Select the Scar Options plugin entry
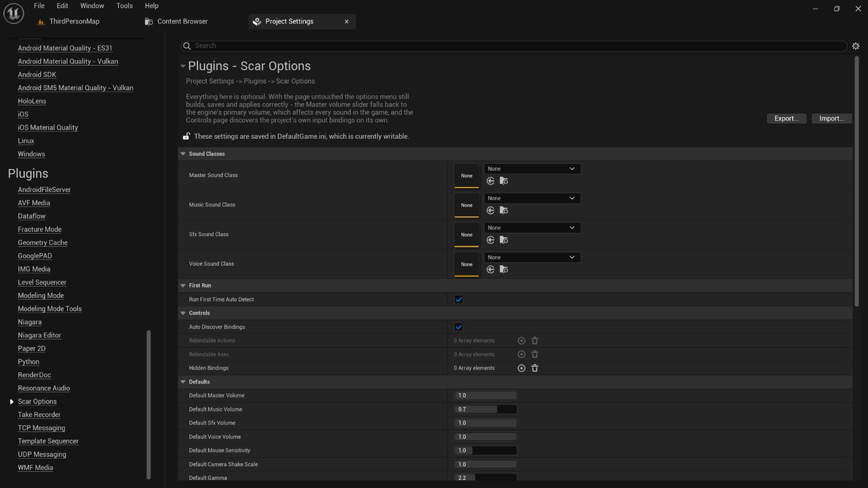868x488 pixels. [x=37, y=402]
